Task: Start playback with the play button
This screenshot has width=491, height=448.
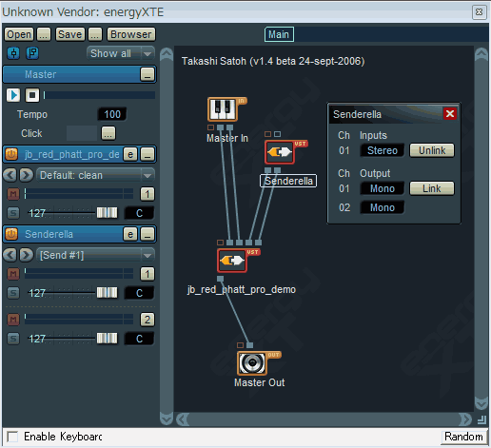Action: 13,95
